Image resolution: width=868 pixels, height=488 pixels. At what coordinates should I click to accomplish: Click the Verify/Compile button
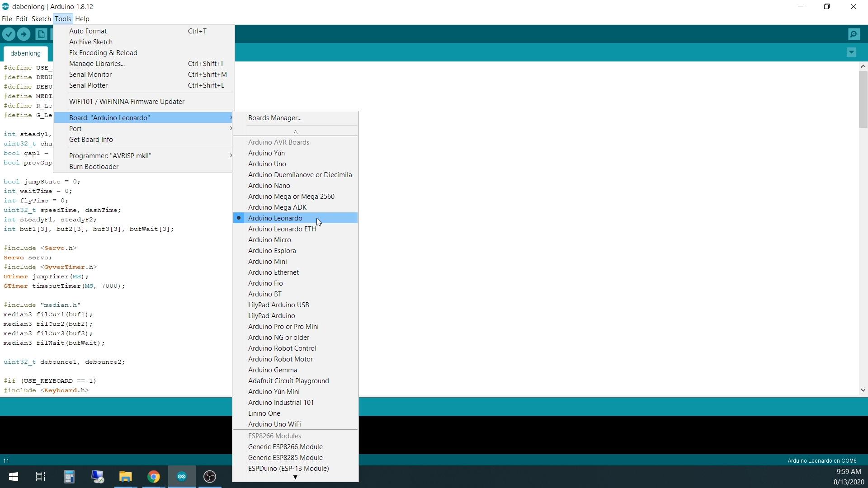click(x=9, y=34)
